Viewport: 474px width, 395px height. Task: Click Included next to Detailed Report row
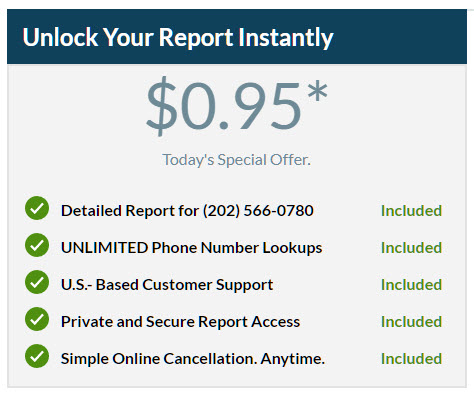point(411,211)
